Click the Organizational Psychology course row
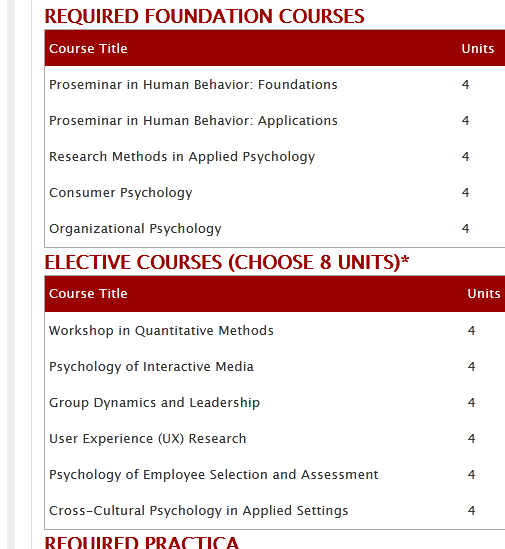The width and height of the screenshot is (505, 549). pos(275,229)
